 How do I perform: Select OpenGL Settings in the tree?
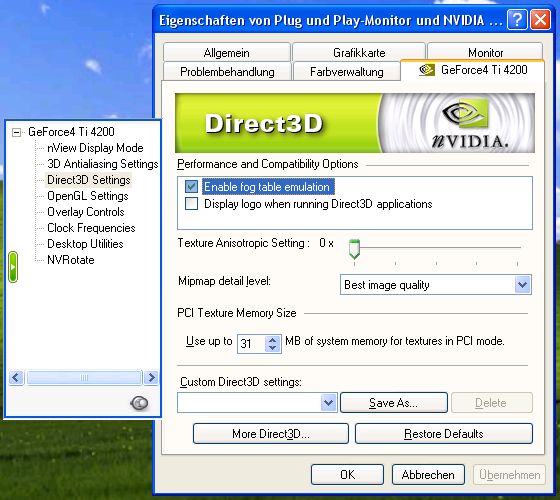click(x=88, y=196)
